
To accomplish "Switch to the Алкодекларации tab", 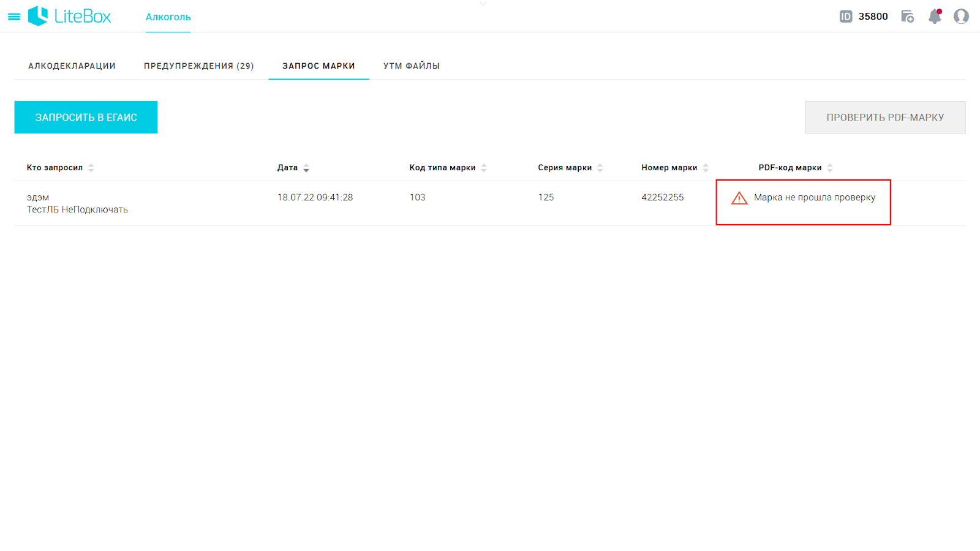I will 72,66.
